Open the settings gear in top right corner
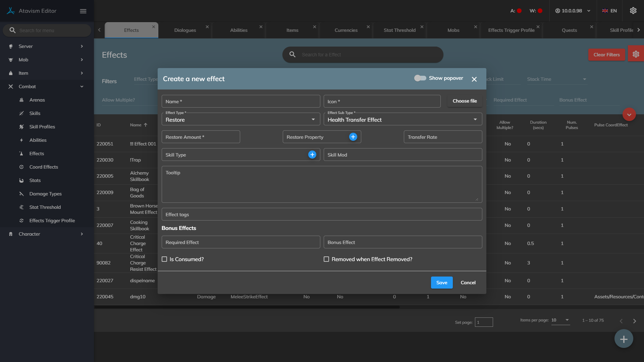This screenshot has height=362, width=644. 633,11
